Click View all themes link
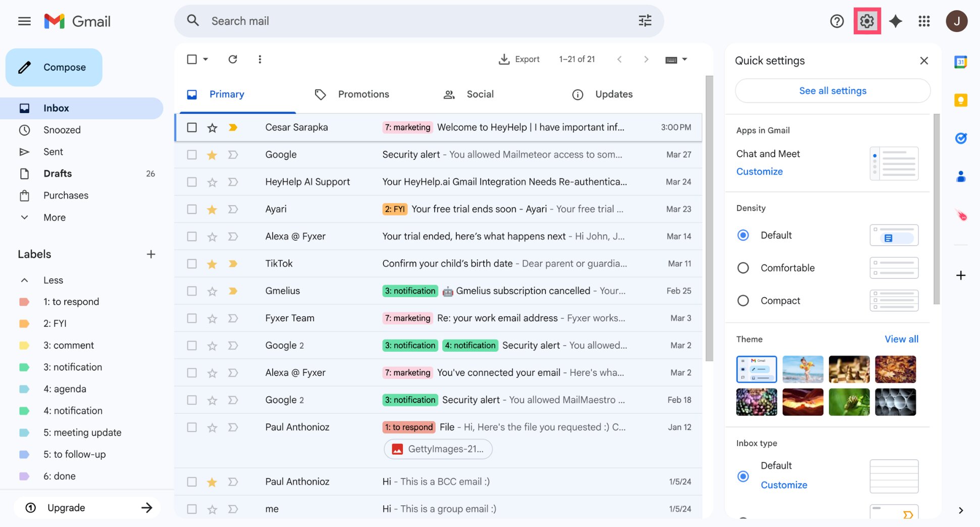Viewport: 980px width, 527px height. (x=901, y=339)
